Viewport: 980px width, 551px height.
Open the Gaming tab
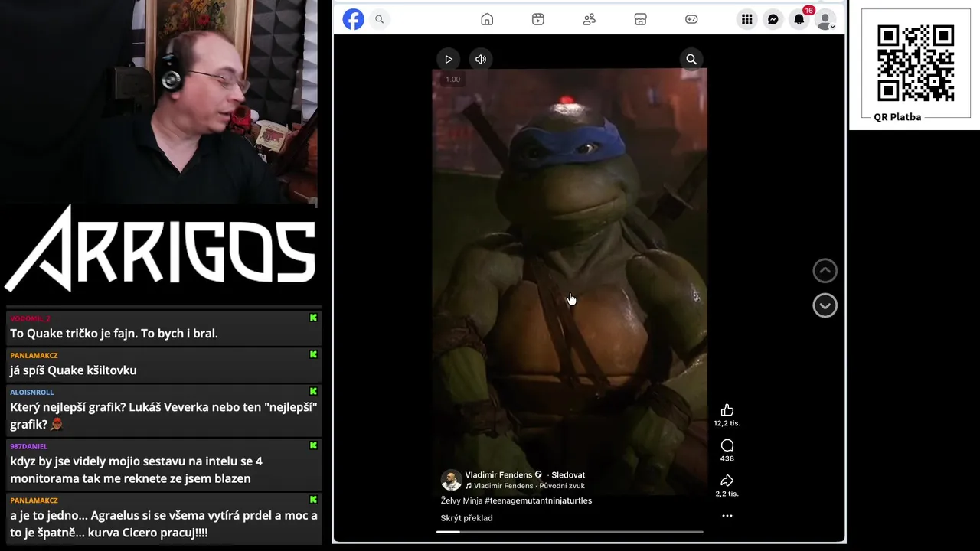[691, 19]
